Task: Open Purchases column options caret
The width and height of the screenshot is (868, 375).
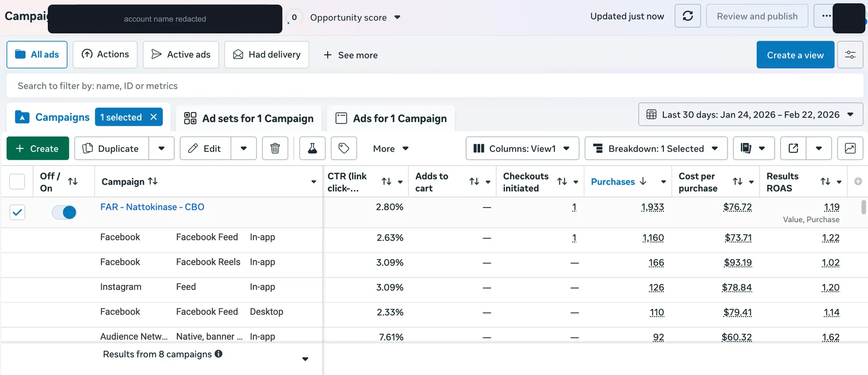Action: [663, 182]
